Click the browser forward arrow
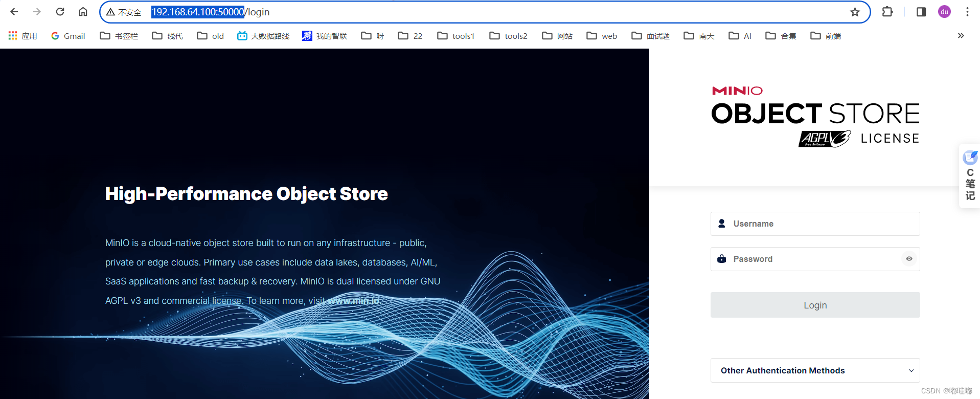The image size is (980, 399). click(x=37, y=12)
